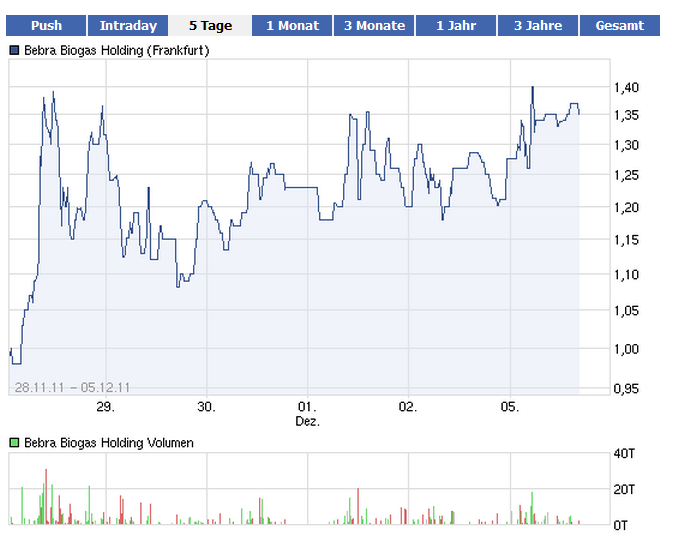
Task: Switch to the 3 Monate range
Action: pyautogui.click(x=374, y=25)
